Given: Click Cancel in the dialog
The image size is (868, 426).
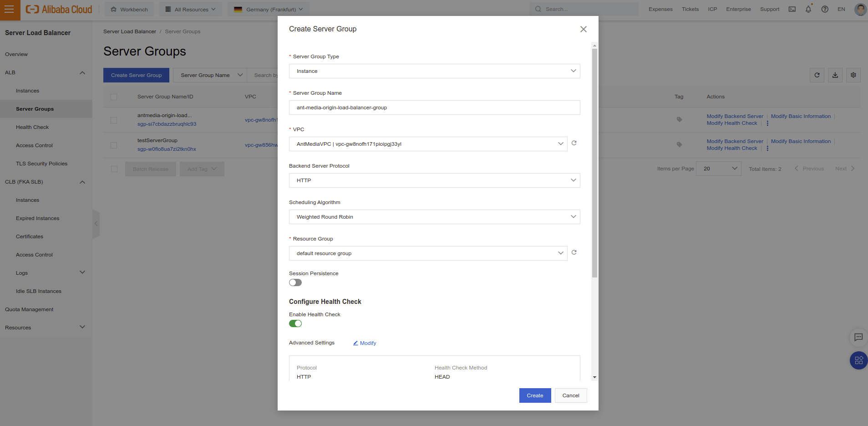Looking at the screenshot, I should 571,395.
